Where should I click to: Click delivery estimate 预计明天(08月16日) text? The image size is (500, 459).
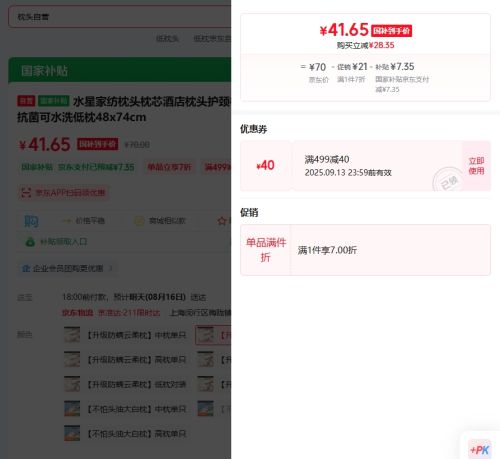150,297
